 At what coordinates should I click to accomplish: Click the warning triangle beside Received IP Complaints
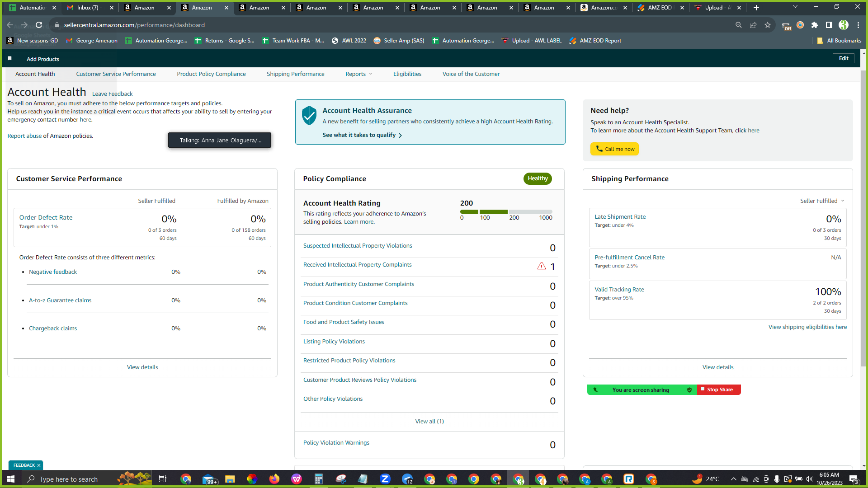(542, 266)
